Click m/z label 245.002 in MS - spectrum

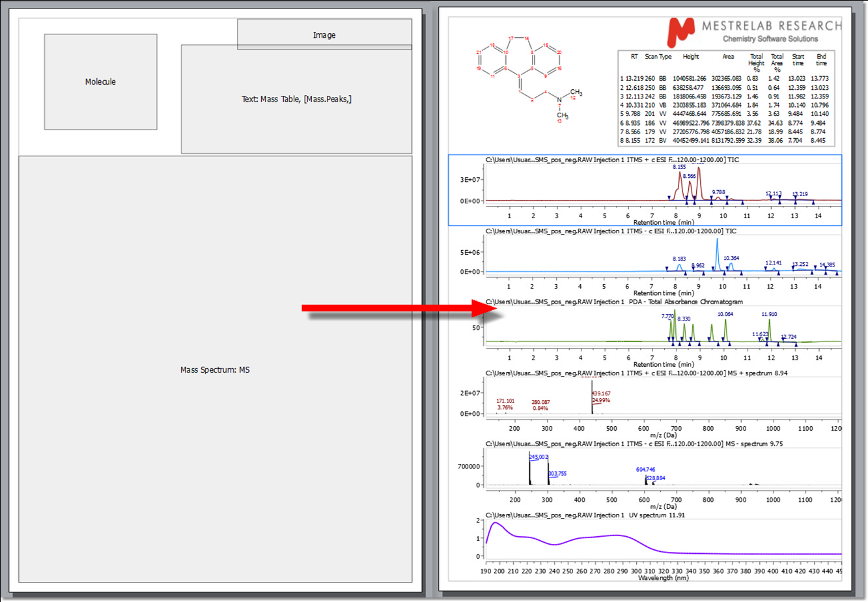click(x=539, y=457)
